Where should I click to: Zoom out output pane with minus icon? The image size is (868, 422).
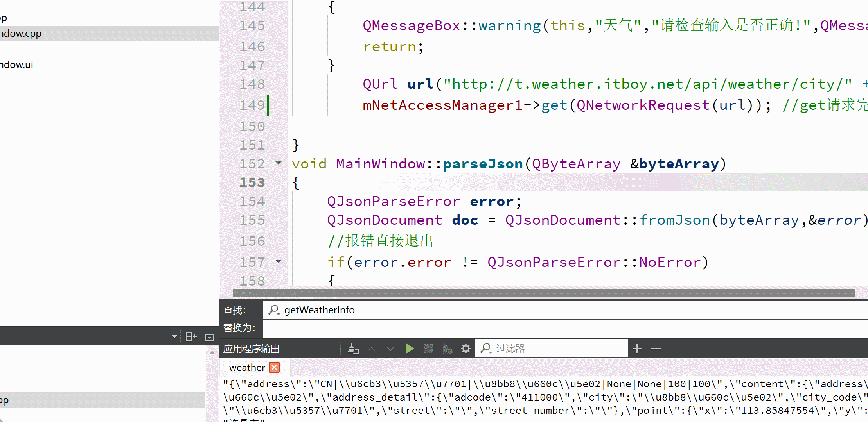click(656, 349)
